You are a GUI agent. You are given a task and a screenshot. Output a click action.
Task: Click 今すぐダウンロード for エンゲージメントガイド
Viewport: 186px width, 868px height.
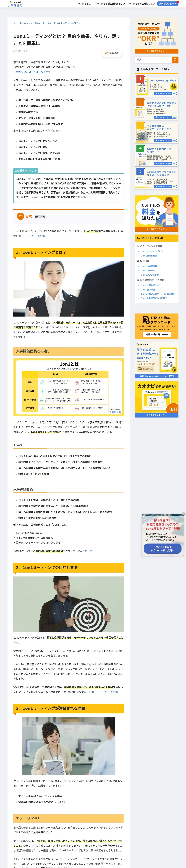click(x=165, y=140)
